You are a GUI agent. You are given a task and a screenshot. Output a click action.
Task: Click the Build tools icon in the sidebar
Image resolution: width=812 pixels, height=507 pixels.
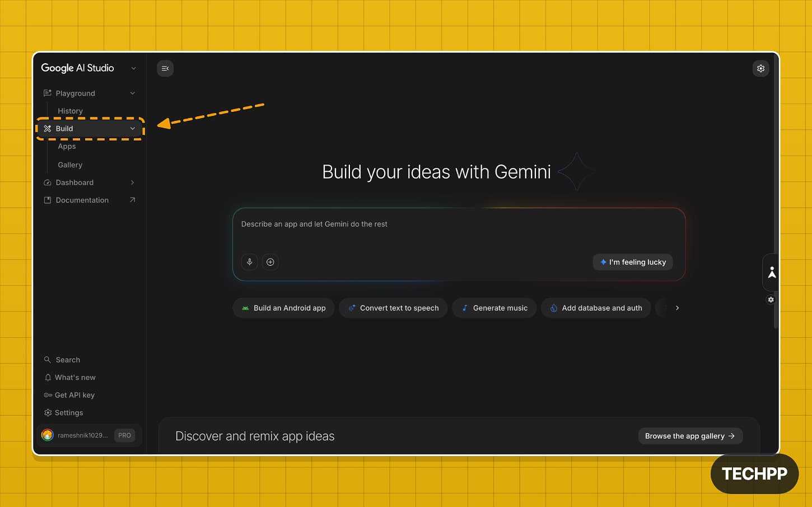(48, 129)
